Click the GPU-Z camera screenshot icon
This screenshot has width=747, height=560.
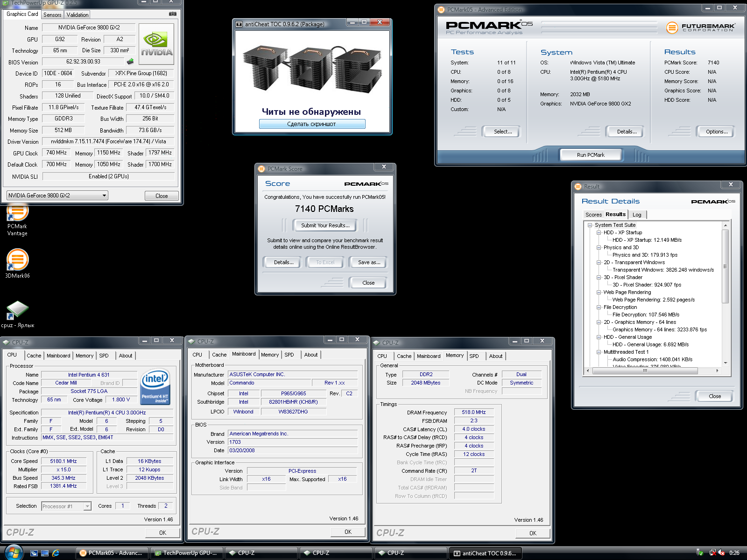pyautogui.click(x=173, y=14)
